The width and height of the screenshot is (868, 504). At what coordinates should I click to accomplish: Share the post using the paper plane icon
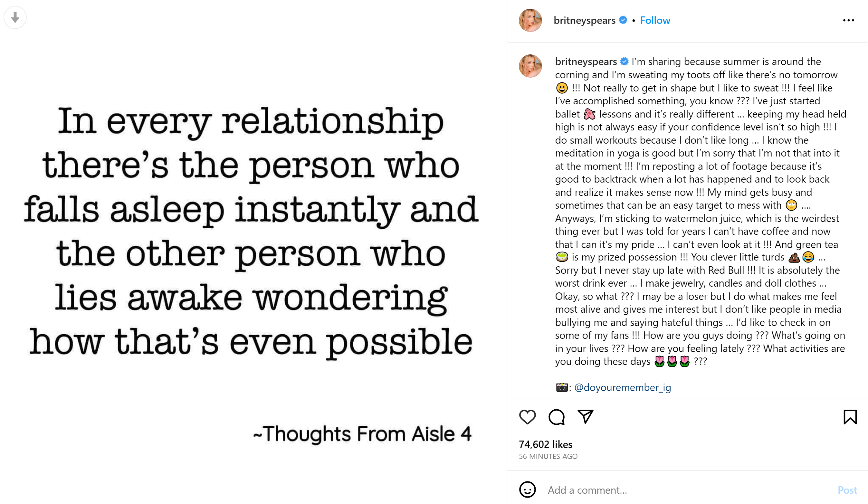(585, 416)
